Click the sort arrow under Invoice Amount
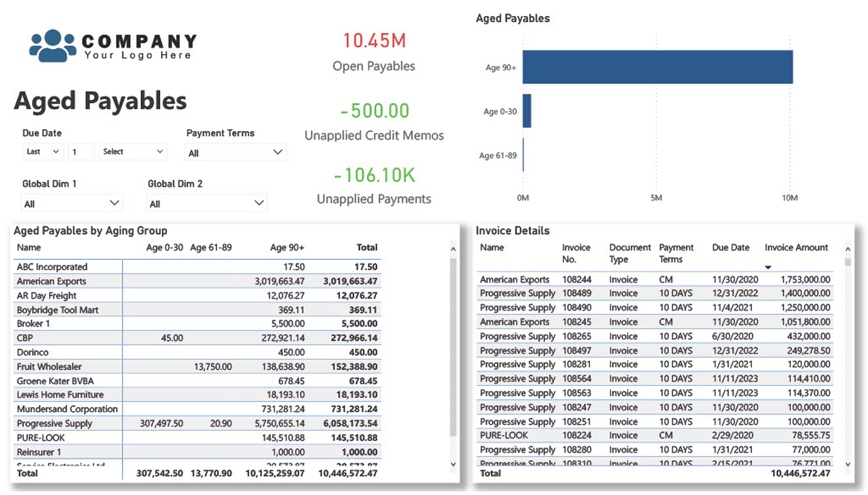Image resolution: width=868 pixels, height=495 pixels. [x=768, y=267]
